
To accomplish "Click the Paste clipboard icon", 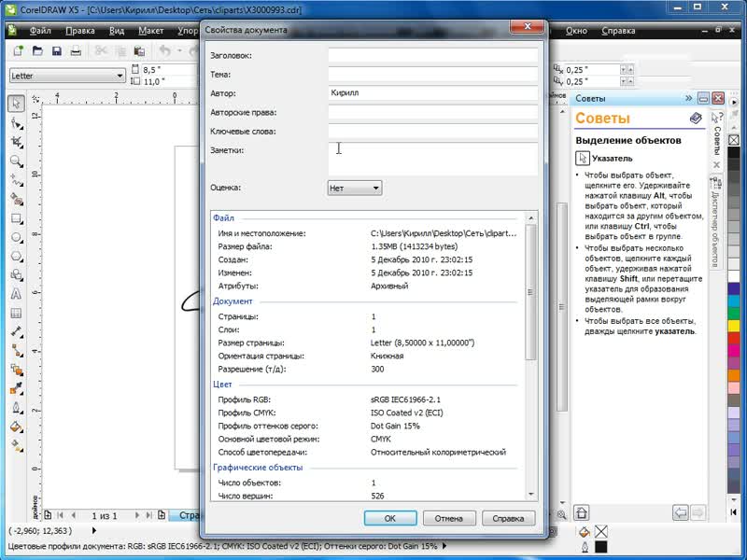I will point(139,51).
